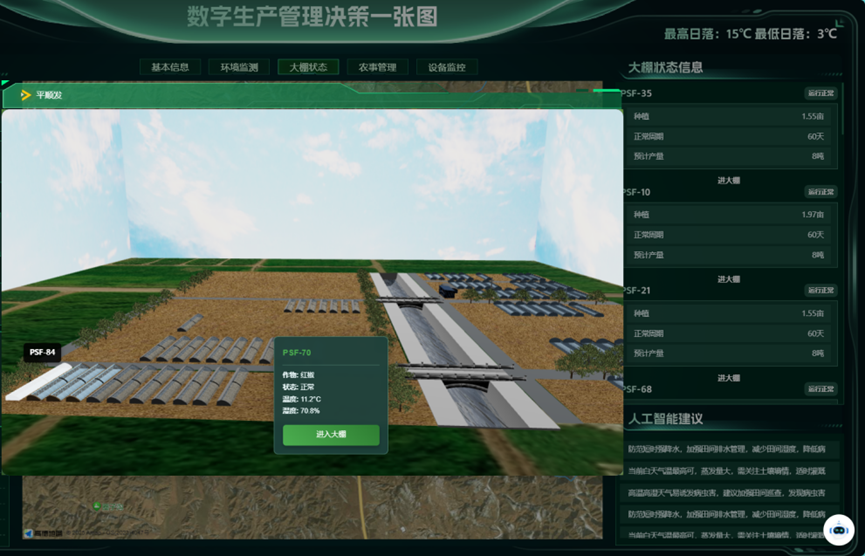Click the white highlighted greenhouse model near PSF-84
The height and width of the screenshot is (556, 865).
38,381
